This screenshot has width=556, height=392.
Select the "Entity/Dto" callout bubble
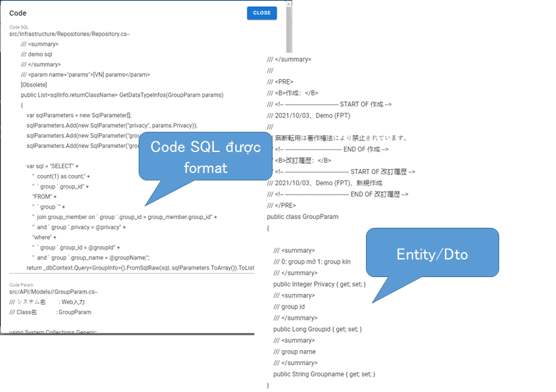[432, 252]
